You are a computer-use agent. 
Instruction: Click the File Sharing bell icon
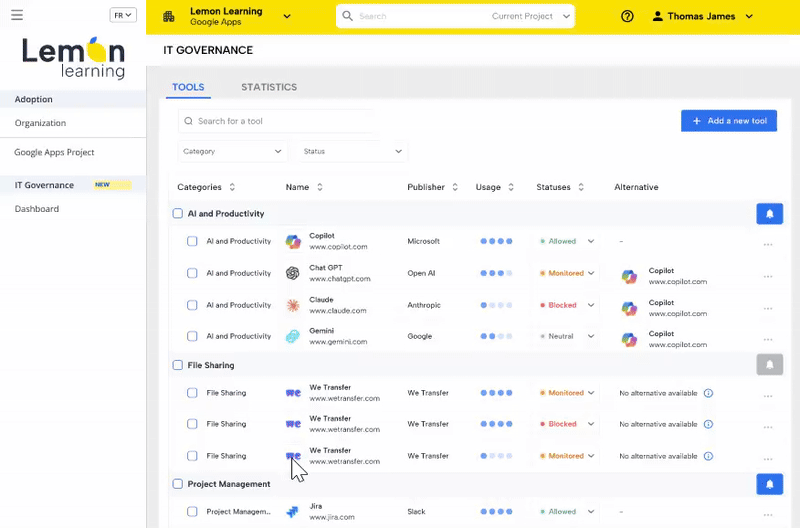click(x=769, y=365)
